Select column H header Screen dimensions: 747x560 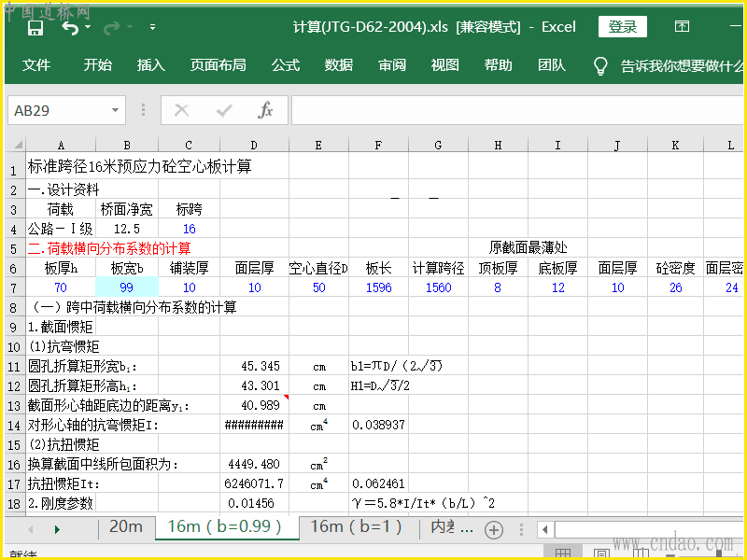[498, 146]
